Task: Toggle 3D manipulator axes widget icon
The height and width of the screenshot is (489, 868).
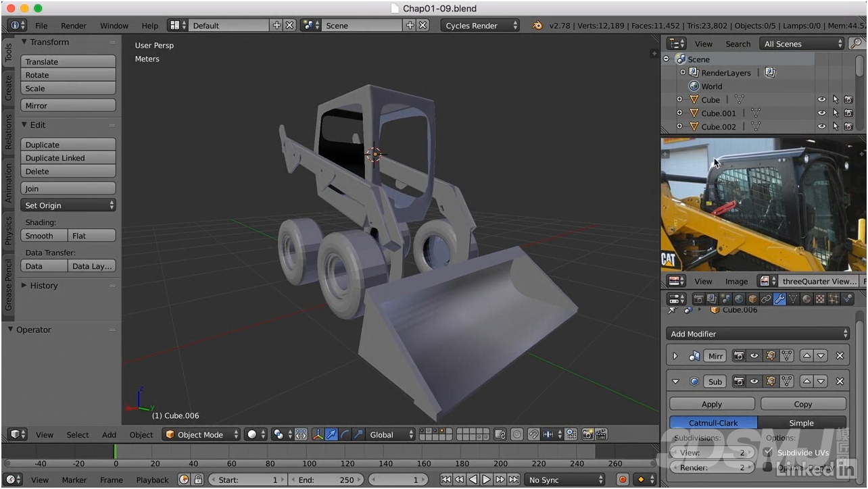Action: tap(318, 434)
